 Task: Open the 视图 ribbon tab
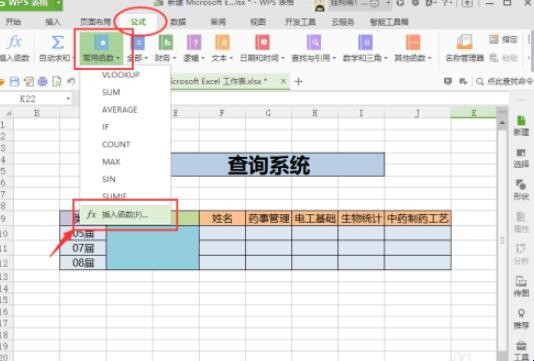(x=258, y=22)
